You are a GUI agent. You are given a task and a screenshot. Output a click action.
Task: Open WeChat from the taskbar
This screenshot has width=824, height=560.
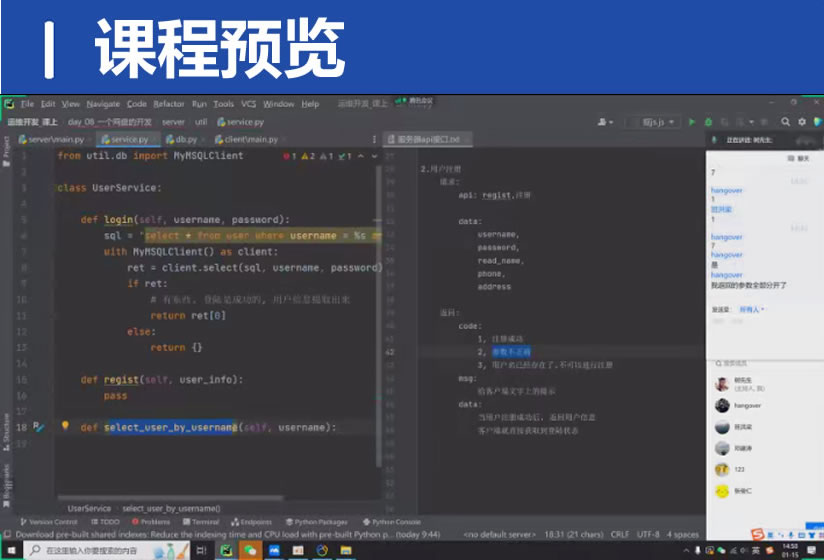(250, 551)
